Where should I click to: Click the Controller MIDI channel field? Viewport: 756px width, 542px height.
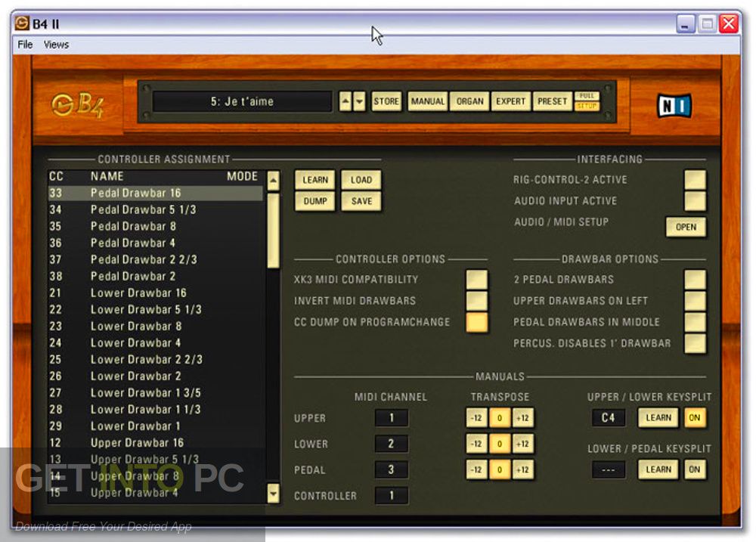point(391,495)
